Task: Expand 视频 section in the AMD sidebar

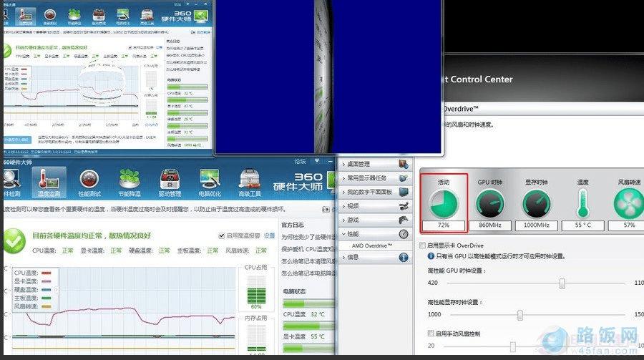Action: [374, 206]
